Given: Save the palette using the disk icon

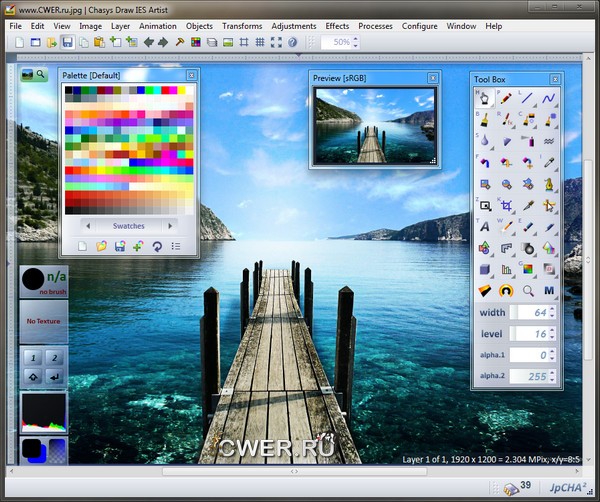Looking at the screenshot, I should 119,246.
